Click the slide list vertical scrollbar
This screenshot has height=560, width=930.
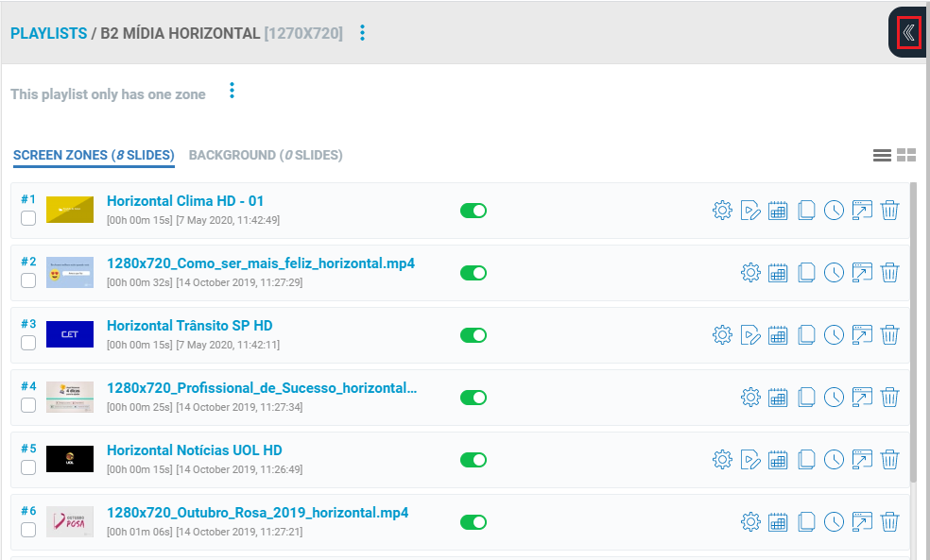[x=913, y=331]
